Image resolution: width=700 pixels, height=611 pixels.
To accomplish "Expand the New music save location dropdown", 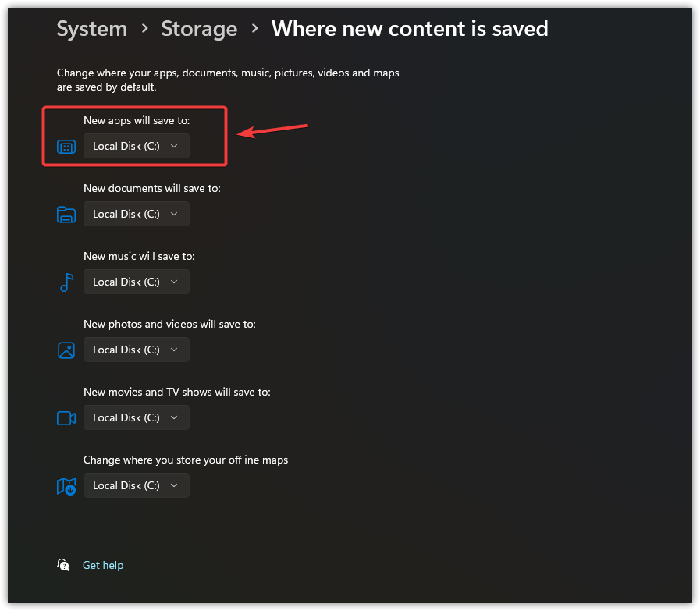I will [x=137, y=282].
